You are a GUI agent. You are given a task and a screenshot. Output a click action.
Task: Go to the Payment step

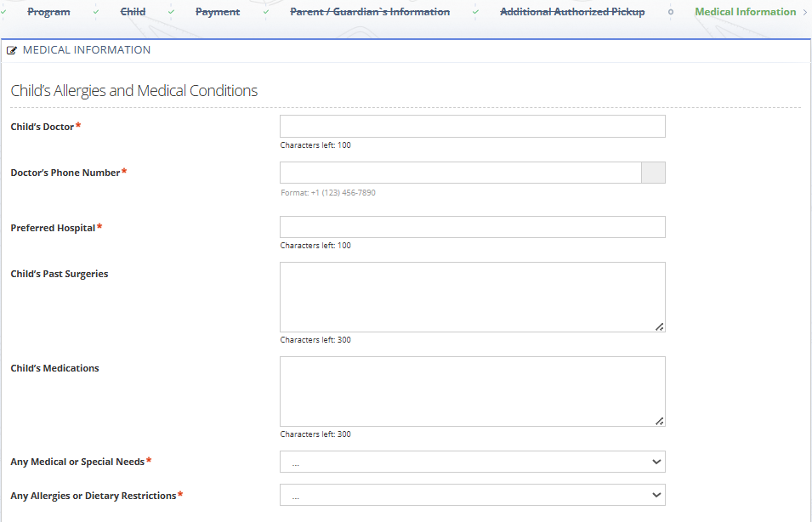point(218,12)
